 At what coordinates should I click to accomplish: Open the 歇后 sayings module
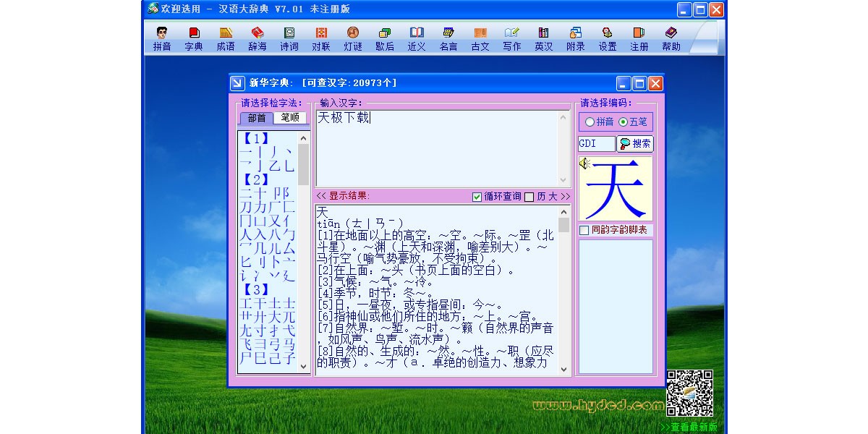385,39
